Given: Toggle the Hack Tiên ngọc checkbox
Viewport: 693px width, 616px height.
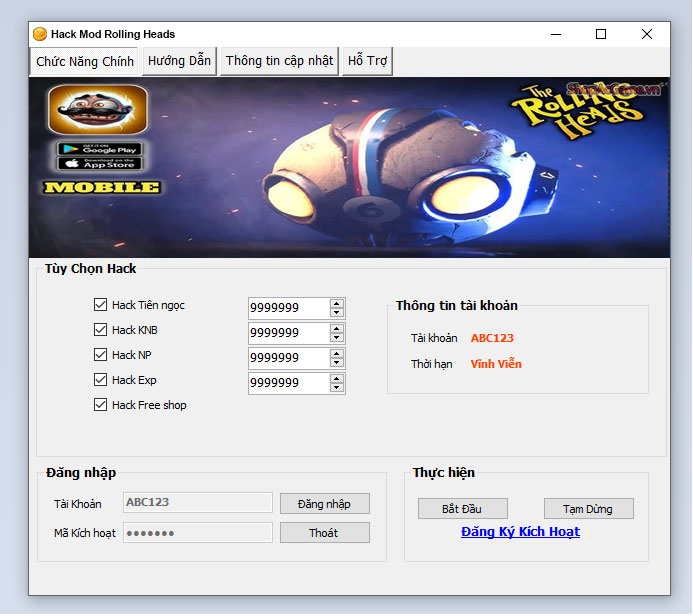Looking at the screenshot, I should 100,304.
